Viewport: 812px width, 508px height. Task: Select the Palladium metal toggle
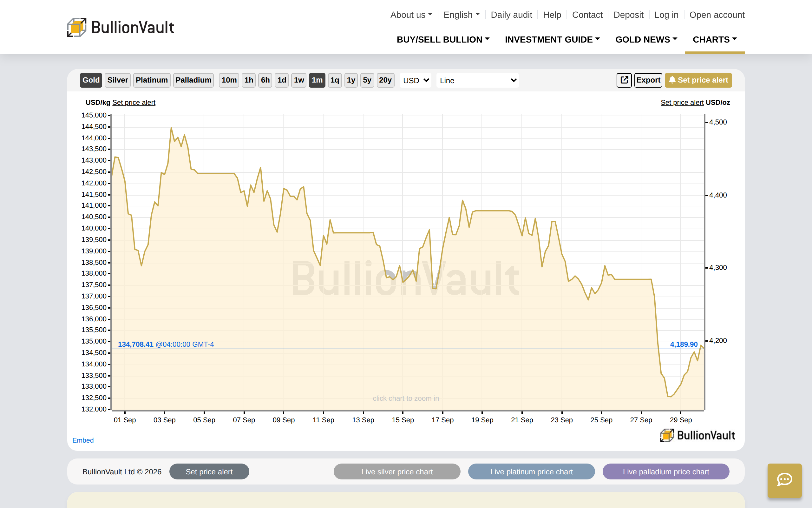tap(193, 80)
